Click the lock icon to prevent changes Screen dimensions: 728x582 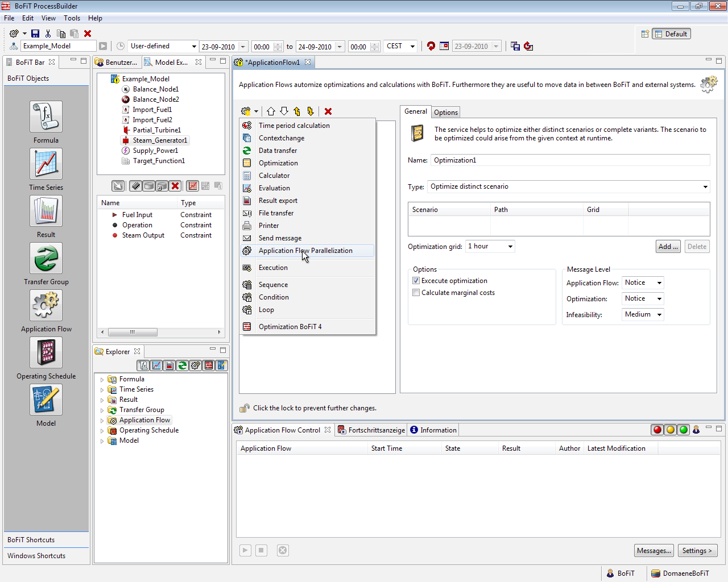tap(245, 408)
